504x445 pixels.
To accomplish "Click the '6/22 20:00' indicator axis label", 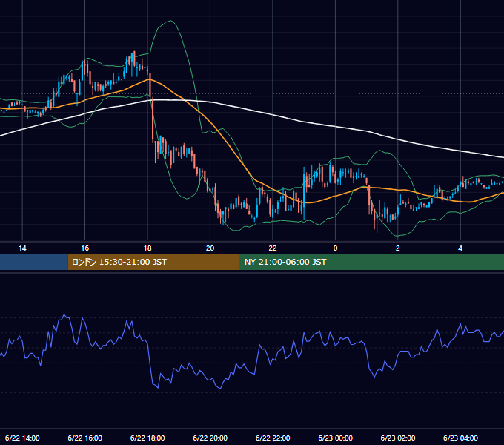I will 210,438.
